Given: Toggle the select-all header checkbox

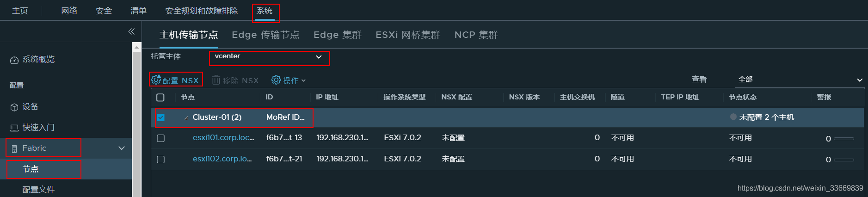Looking at the screenshot, I should tap(160, 97).
